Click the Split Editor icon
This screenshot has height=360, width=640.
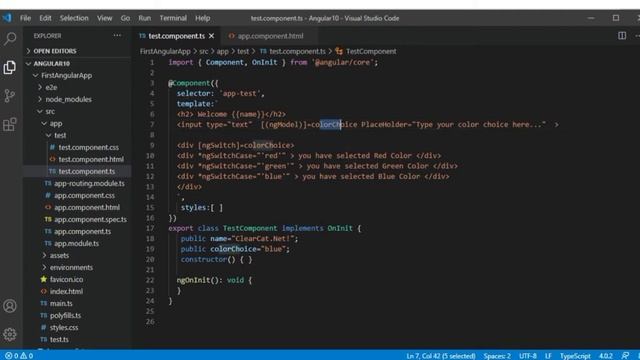[x=622, y=36]
